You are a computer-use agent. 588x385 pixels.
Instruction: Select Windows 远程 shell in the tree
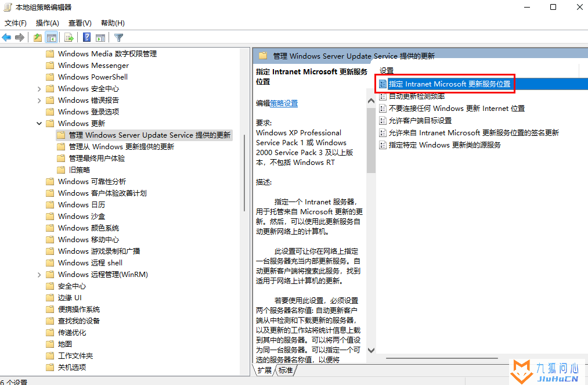[x=90, y=263]
